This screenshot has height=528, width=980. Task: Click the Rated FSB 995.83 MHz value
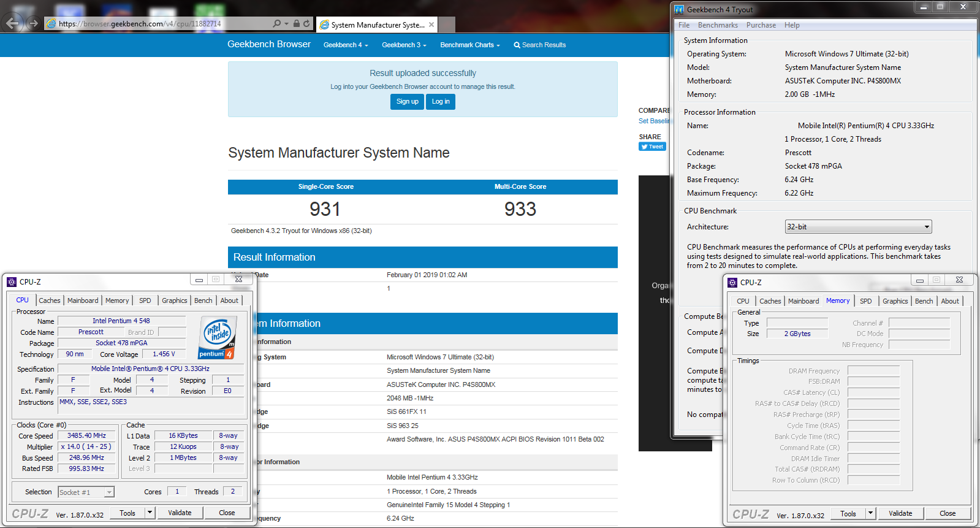point(86,469)
